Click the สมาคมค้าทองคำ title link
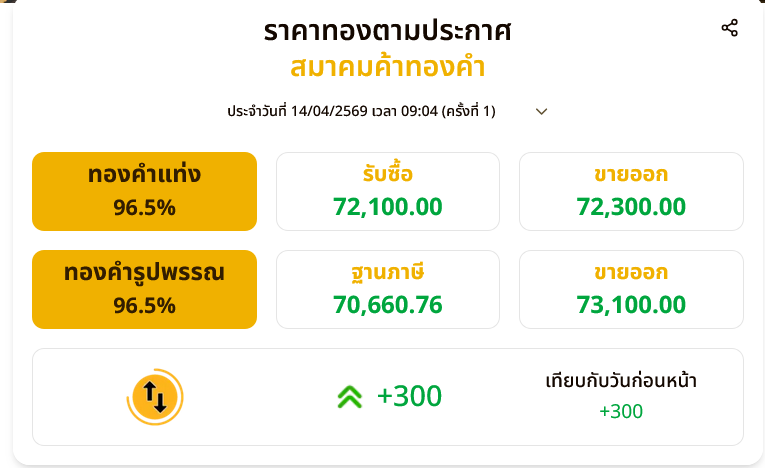 click(x=388, y=68)
